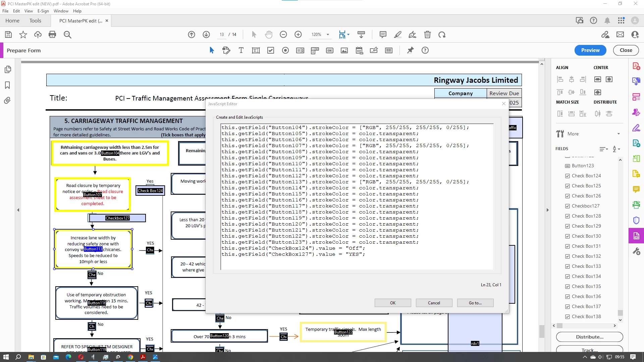
Task: Open the Bookmarks panel icon
Action: (7, 85)
